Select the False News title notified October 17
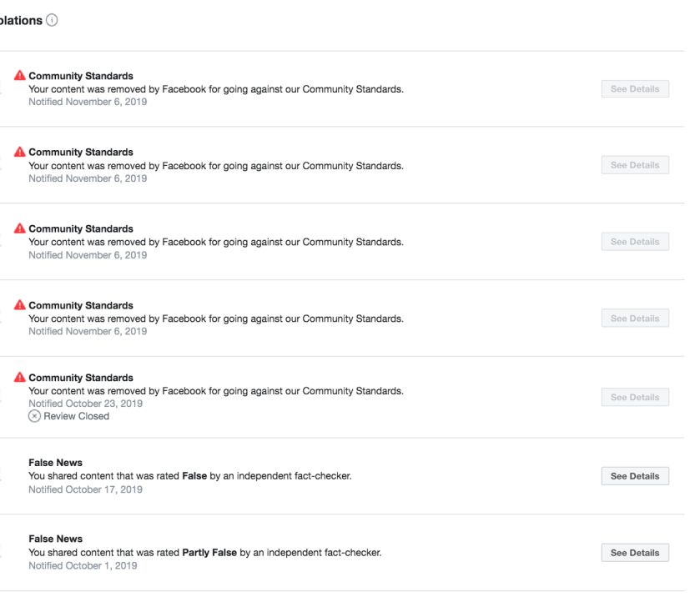 coord(55,464)
